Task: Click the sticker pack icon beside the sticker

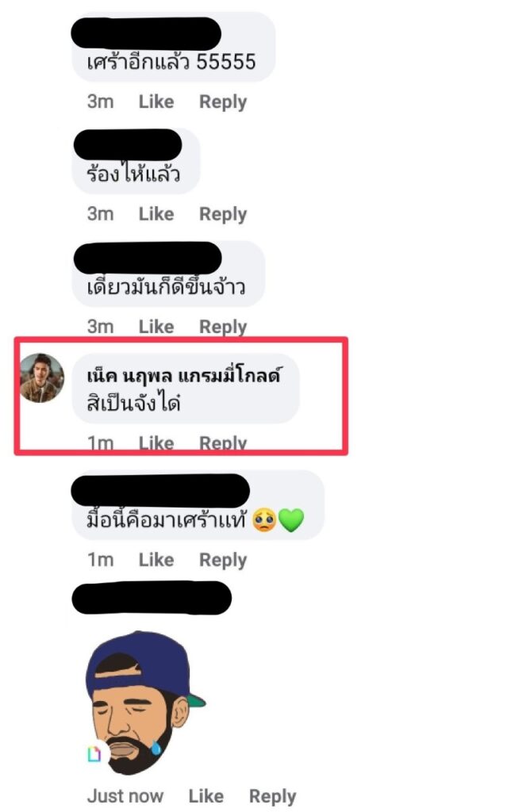Action: point(94,754)
